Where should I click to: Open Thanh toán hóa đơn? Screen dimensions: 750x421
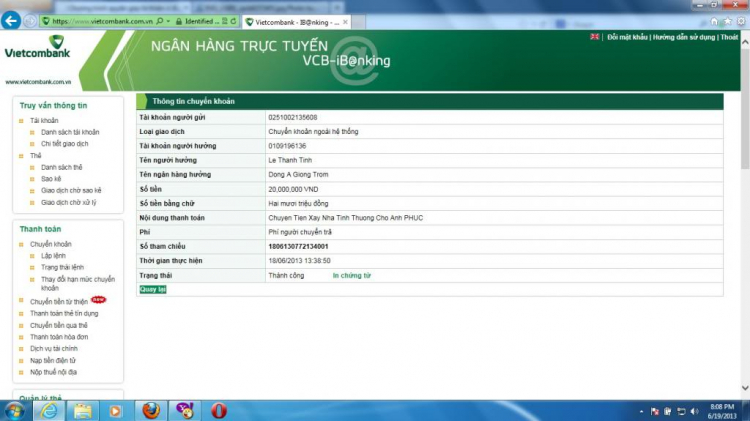pyautogui.click(x=59, y=337)
